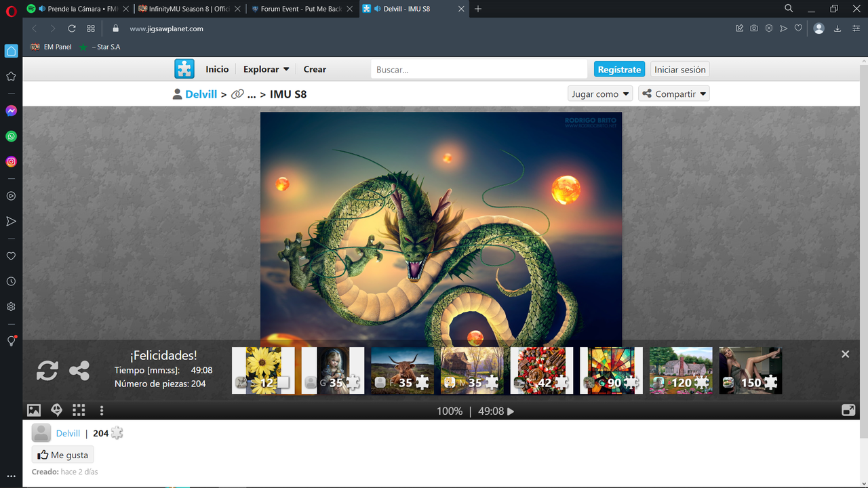Open the user profile icon in the address bar
This screenshot has height=488, width=868.
pyautogui.click(x=819, y=28)
